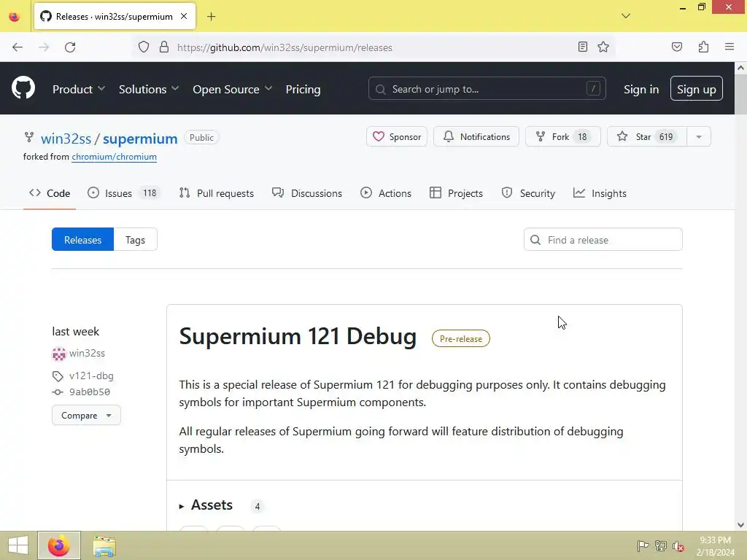This screenshot has width=747, height=560.
Task: Open the Pricing page
Action: (303, 89)
